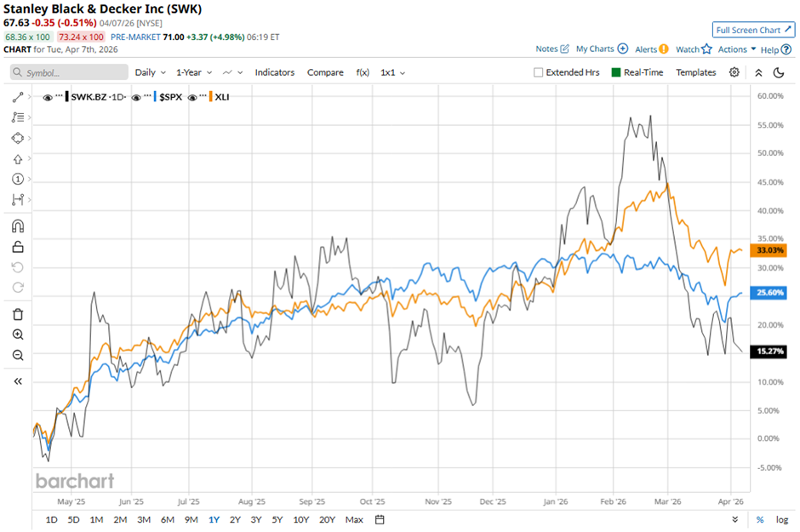Click the blue $SPX color bar
The height and width of the screenshot is (532, 800).
(x=155, y=97)
